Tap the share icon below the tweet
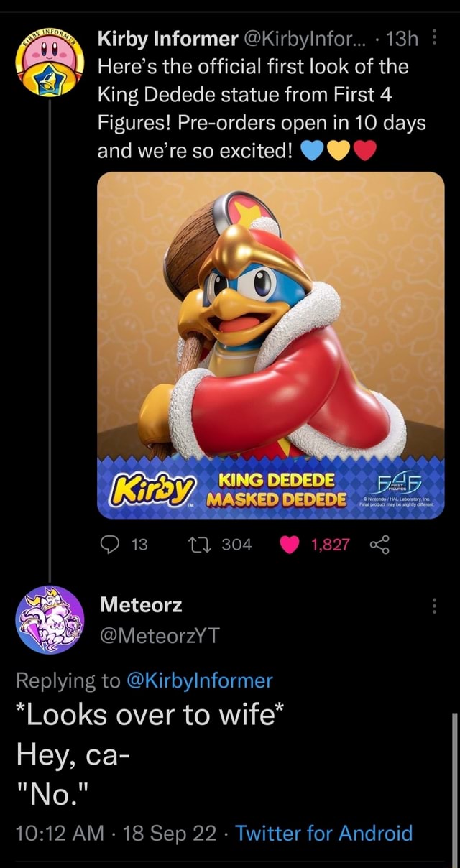 [379, 545]
